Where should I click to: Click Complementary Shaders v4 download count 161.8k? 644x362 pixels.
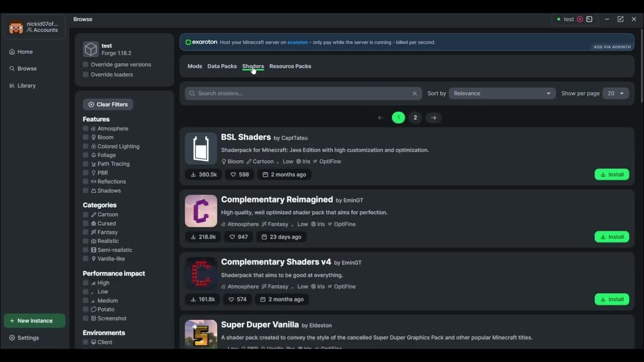coord(203,299)
